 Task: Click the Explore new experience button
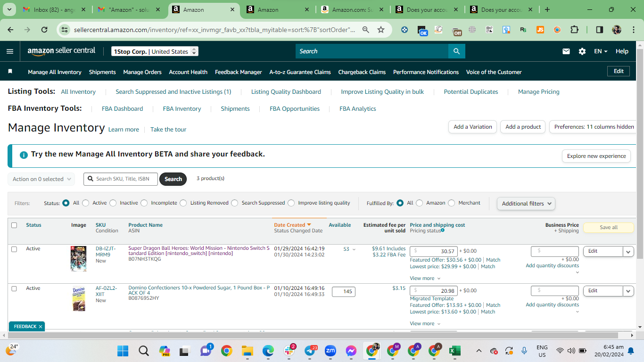(x=596, y=156)
